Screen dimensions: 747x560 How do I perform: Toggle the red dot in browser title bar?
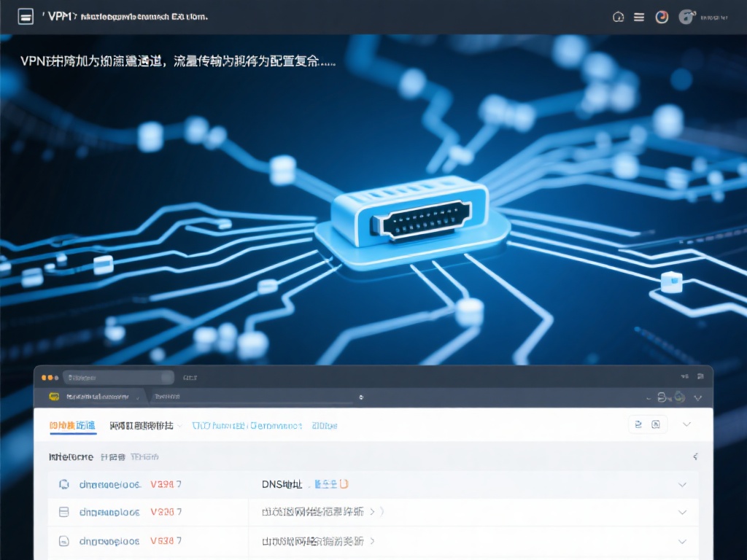45,378
